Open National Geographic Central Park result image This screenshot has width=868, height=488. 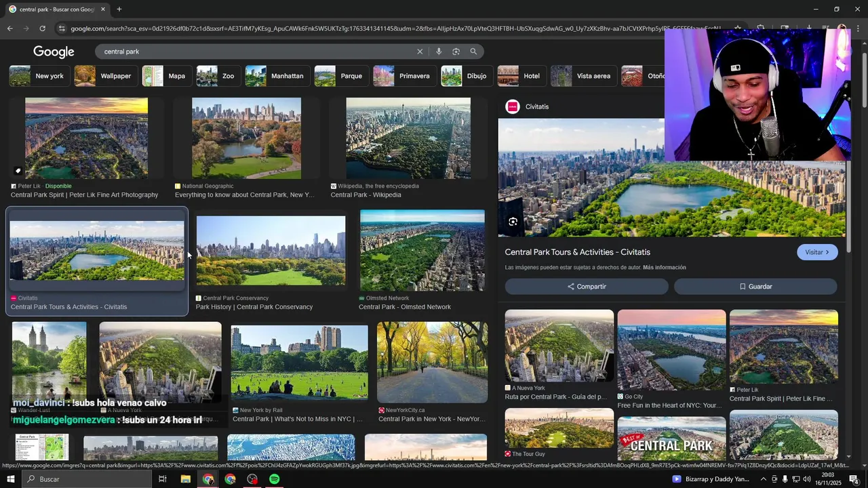(246, 138)
